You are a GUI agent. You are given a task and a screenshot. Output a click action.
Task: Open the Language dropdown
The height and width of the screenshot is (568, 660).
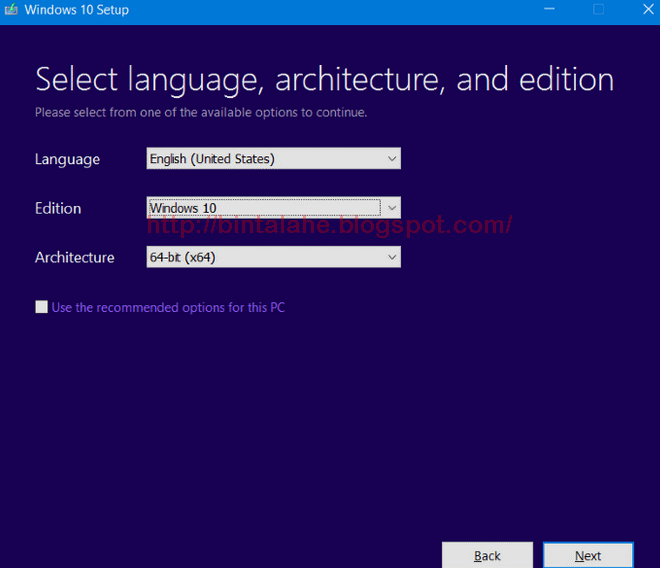click(x=274, y=158)
